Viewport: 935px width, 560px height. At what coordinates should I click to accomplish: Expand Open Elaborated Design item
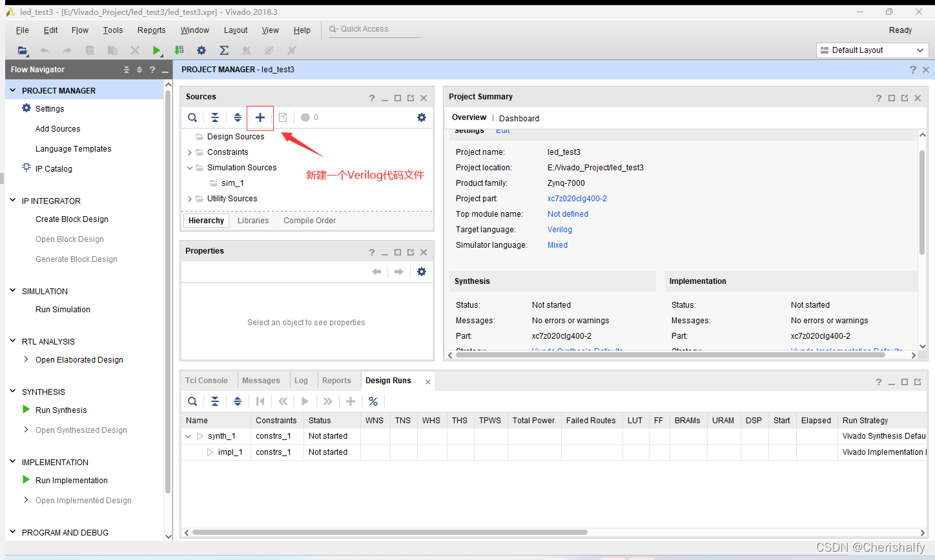[26, 359]
